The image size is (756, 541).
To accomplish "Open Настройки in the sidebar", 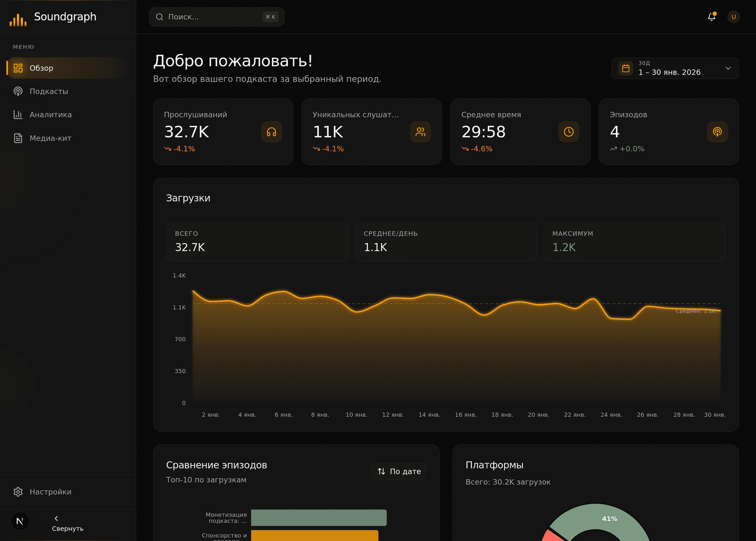I will coord(50,492).
